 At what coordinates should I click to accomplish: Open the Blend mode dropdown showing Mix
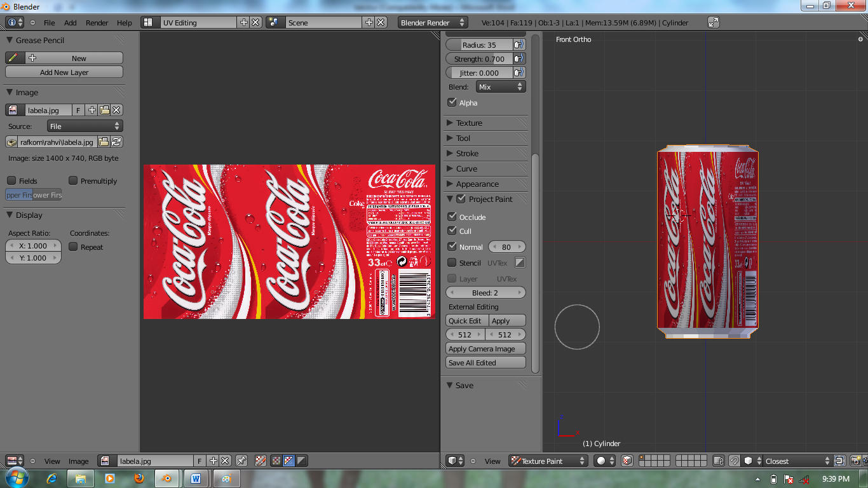pos(501,87)
